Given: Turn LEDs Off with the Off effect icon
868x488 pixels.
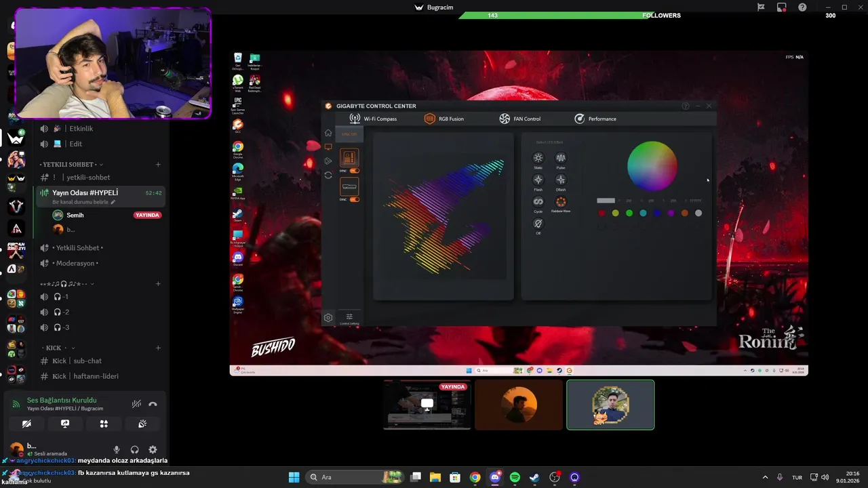Looking at the screenshot, I should [538, 223].
